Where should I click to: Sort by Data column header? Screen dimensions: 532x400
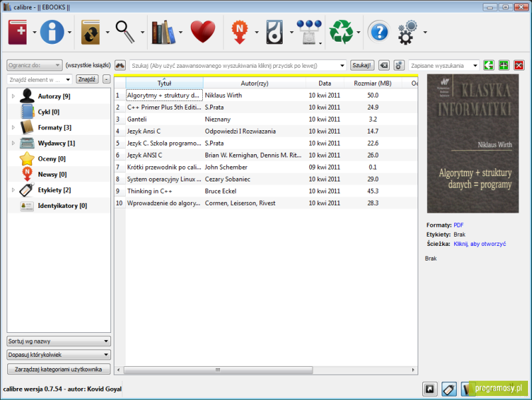tap(325, 83)
